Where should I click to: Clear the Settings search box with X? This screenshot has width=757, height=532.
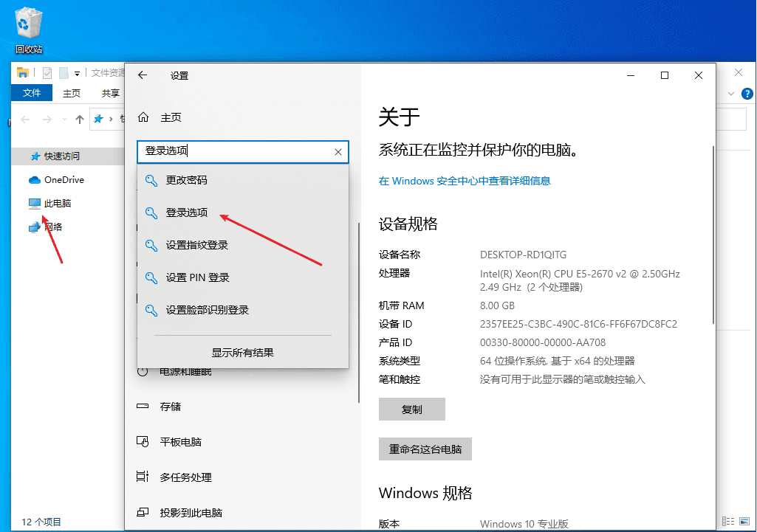click(x=338, y=152)
